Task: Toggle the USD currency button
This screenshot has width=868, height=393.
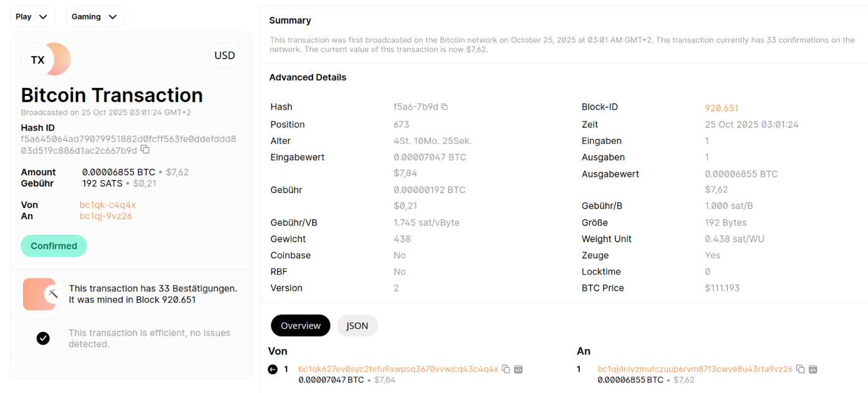Action: [225, 55]
